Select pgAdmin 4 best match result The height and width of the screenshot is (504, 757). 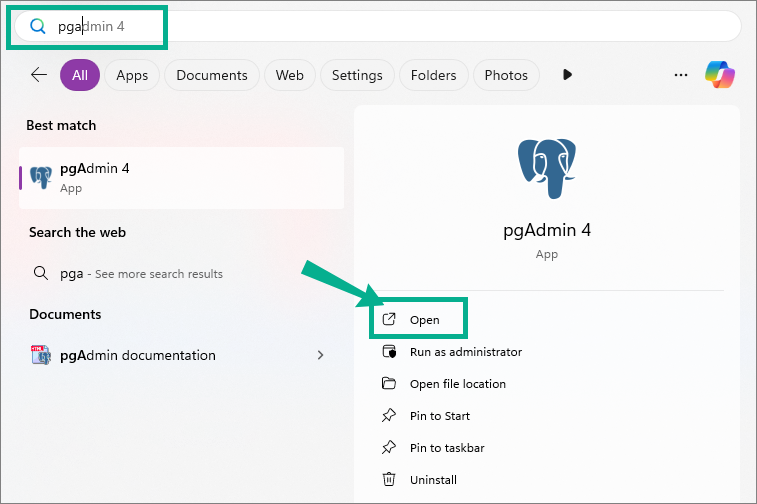click(x=182, y=178)
